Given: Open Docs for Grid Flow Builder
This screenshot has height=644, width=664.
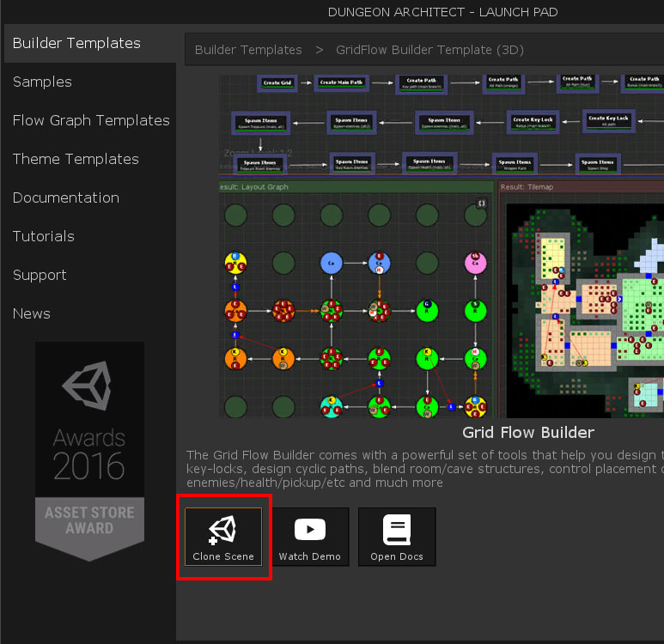Looking at the screenshot, I should pyautogui.click(x=397, y=537).
